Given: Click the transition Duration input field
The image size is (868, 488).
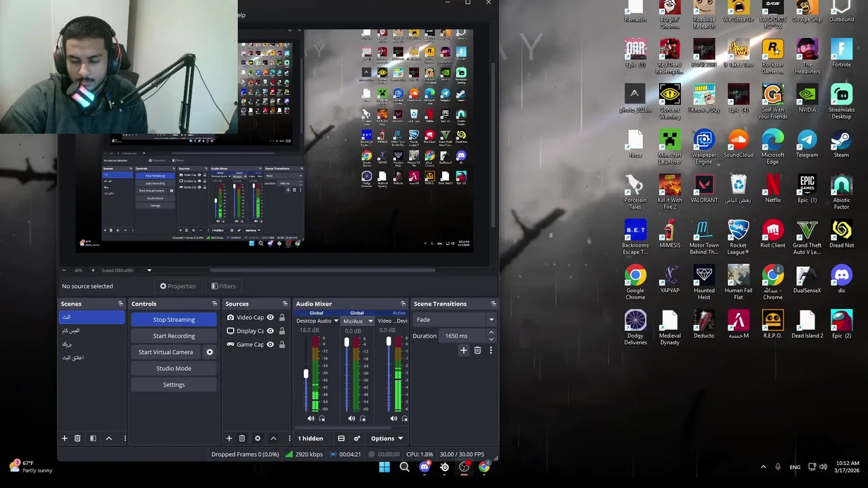Looking at the screenshot, I should (463, 336).
